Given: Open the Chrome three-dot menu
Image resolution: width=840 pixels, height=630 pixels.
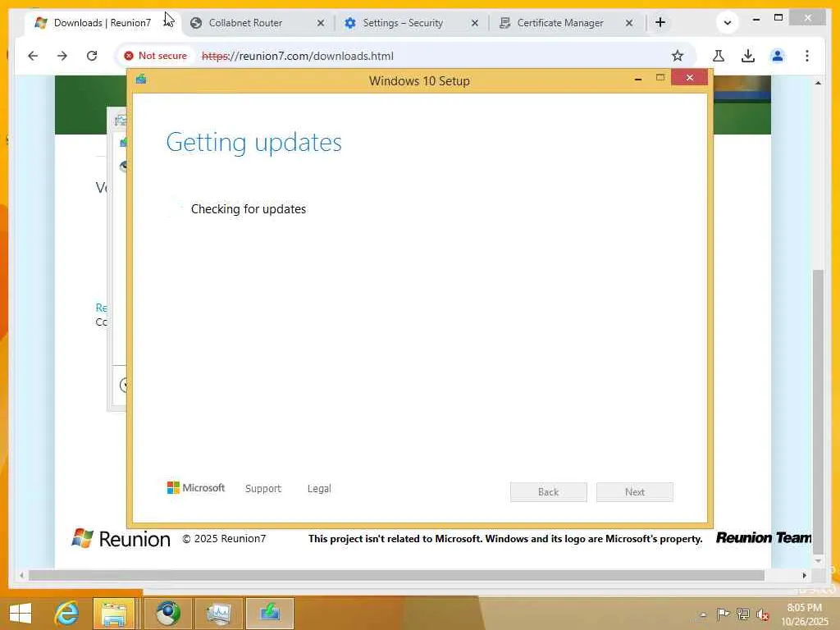Looking at the screenshot, I should [x=807, y=56].
